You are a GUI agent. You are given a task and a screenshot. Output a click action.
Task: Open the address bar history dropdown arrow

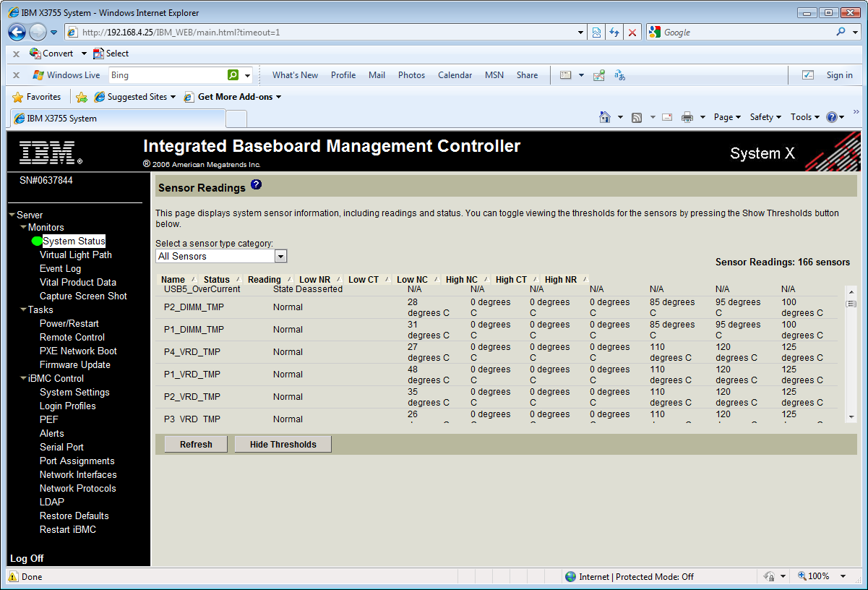581,33
